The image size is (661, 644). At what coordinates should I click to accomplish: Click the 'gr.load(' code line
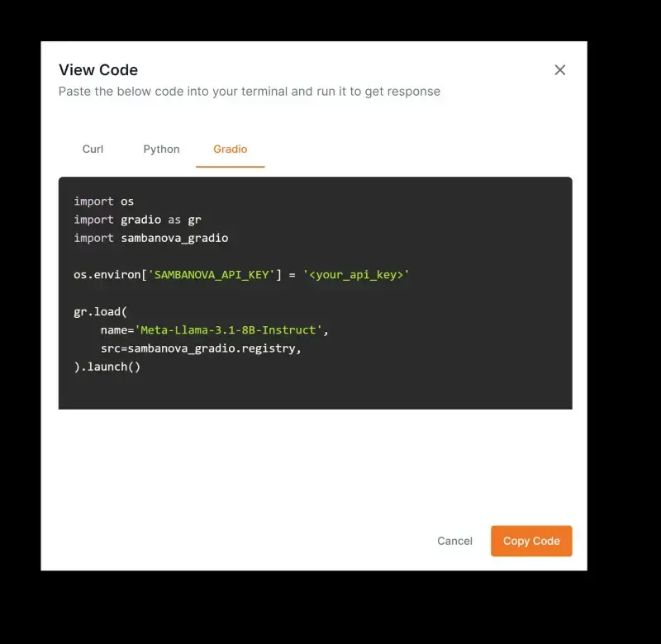pyautogui.click(x=100, y=312)
